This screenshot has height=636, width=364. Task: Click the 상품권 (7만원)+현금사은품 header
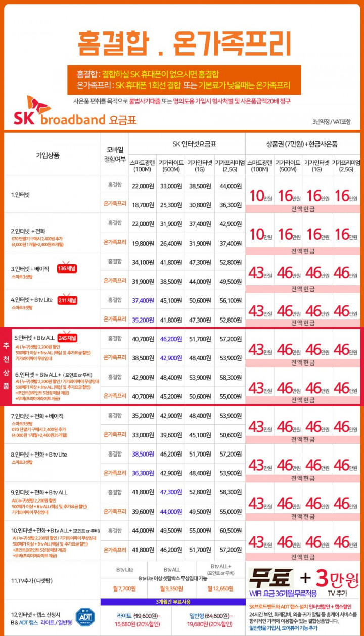[302, 144]
